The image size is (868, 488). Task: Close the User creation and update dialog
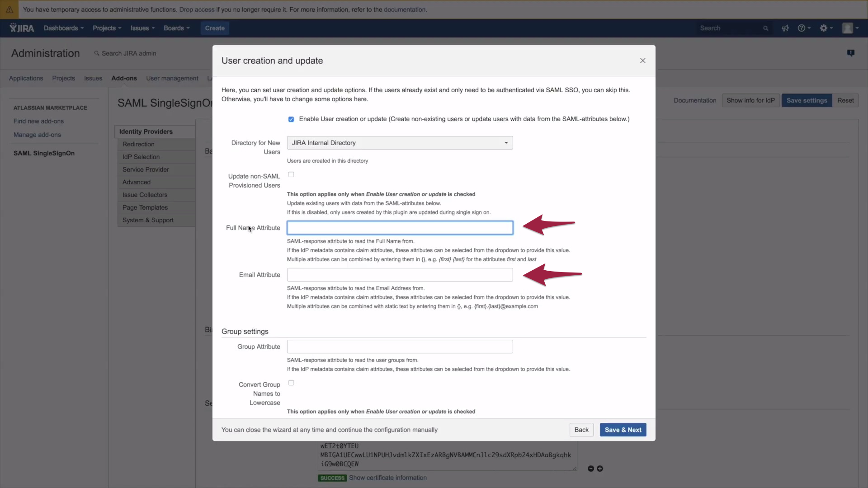pyautogui.click(x=642, y=61)
